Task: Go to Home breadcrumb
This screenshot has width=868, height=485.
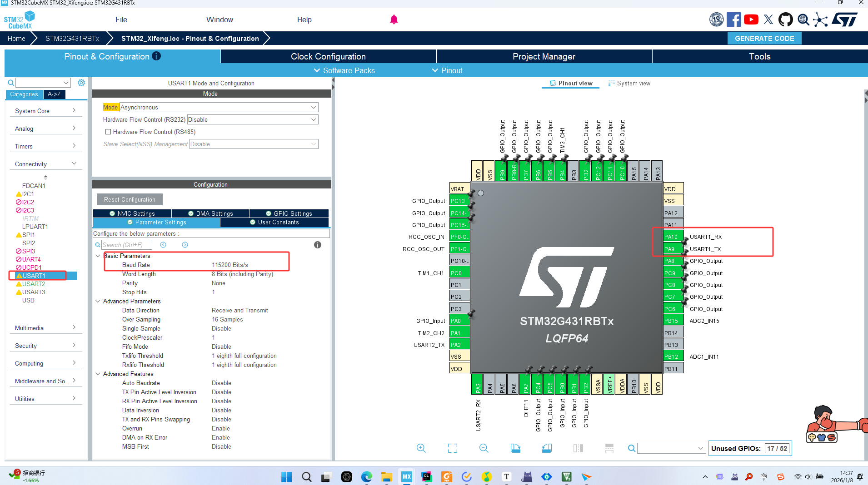Action: 16,39
